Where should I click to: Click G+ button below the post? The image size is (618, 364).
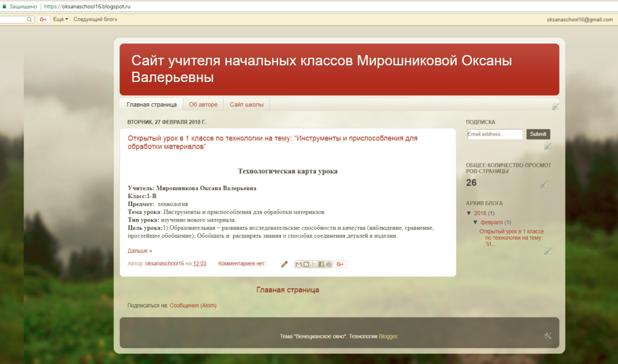point(340,264)
